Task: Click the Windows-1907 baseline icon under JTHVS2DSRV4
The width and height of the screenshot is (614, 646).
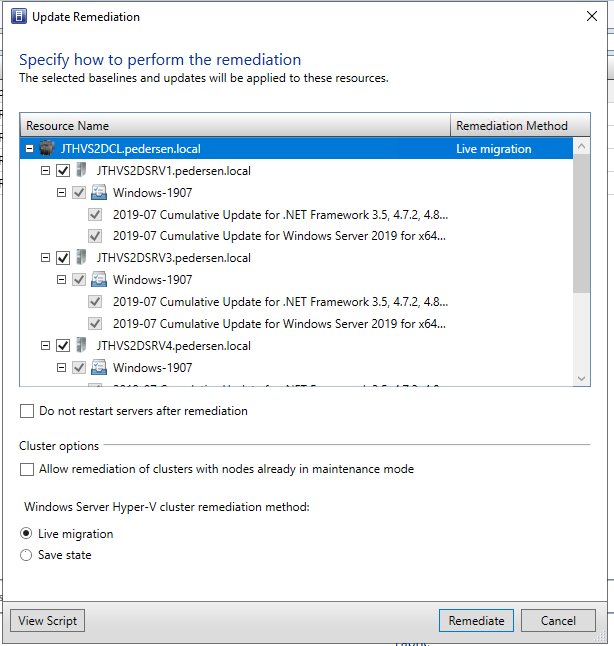Action: (x=99, y=367)
